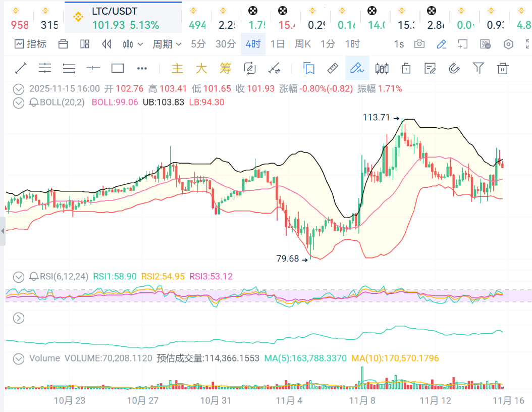Select the horizontal line drawing tool
The height and width of the screenshot is (412, 532).
pyautogui.click(x=93, y=68)
